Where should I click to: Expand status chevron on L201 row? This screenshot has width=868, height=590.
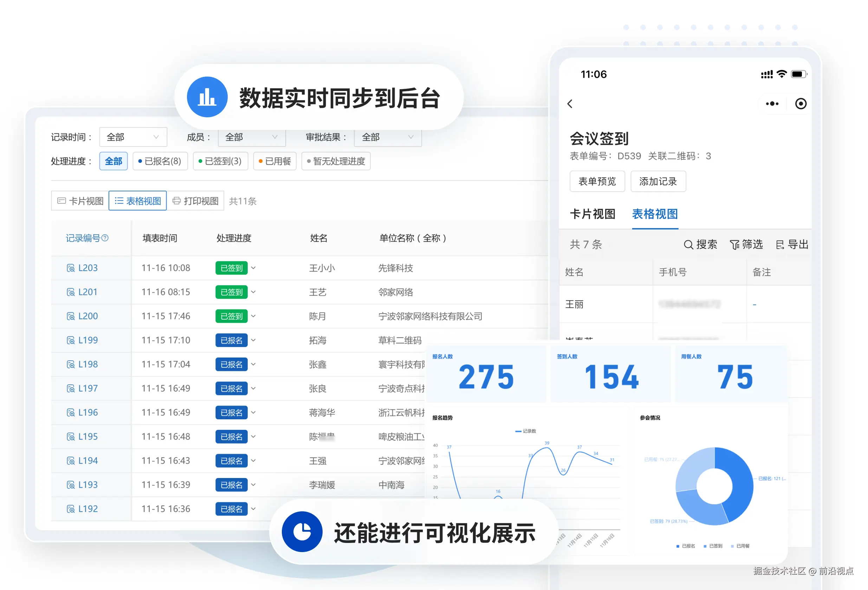coord(254,292)
